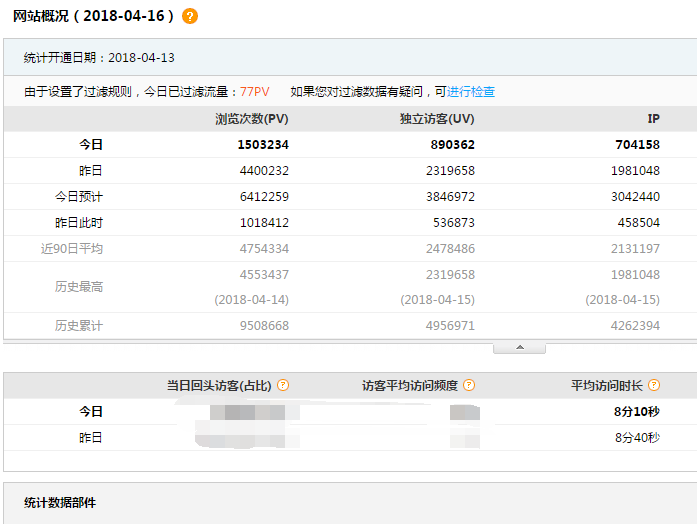Click the 77PV filtered traffic value
Screen dimensions: 697x524
[253, 92]
